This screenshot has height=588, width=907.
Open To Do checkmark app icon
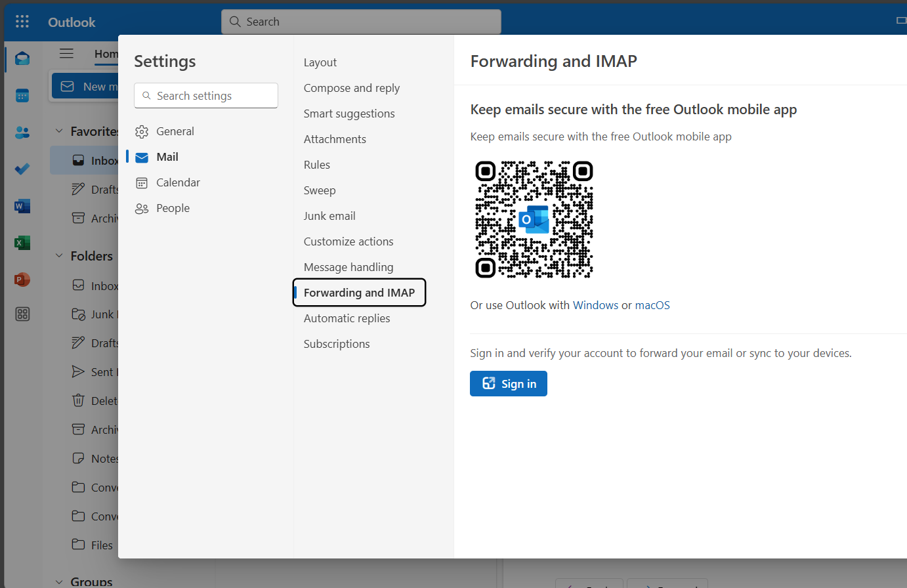[x=22, y=169]
